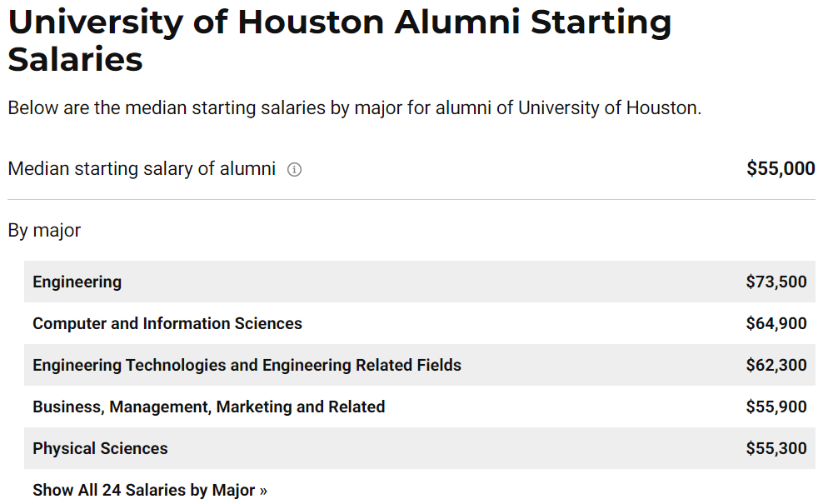Open Computer and Information Sciences major
This screenshot has width=818, height=504.
pyautogui.click(x=167, y=323)
